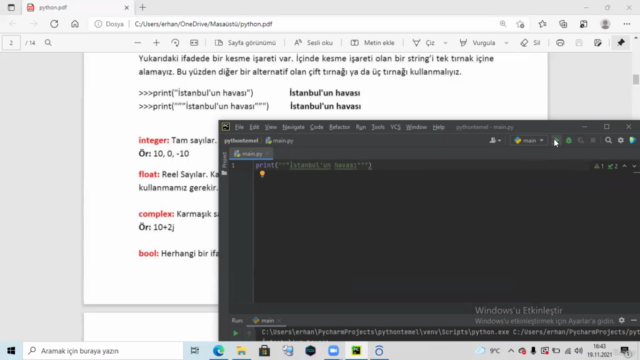Image resolution: width=640 pixels, height=360 pixels.
Task: Click Metin ekle add text button
Action: click(372, 43)
